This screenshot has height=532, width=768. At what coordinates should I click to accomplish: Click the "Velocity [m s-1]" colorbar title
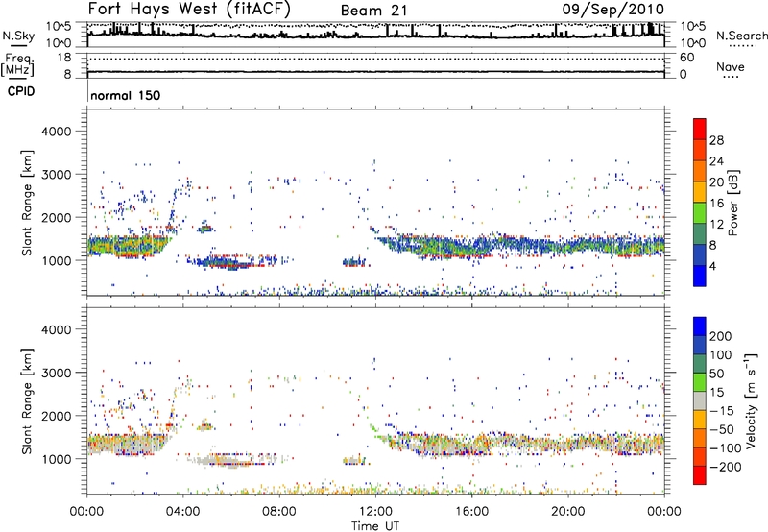click(x=751, y=400)
